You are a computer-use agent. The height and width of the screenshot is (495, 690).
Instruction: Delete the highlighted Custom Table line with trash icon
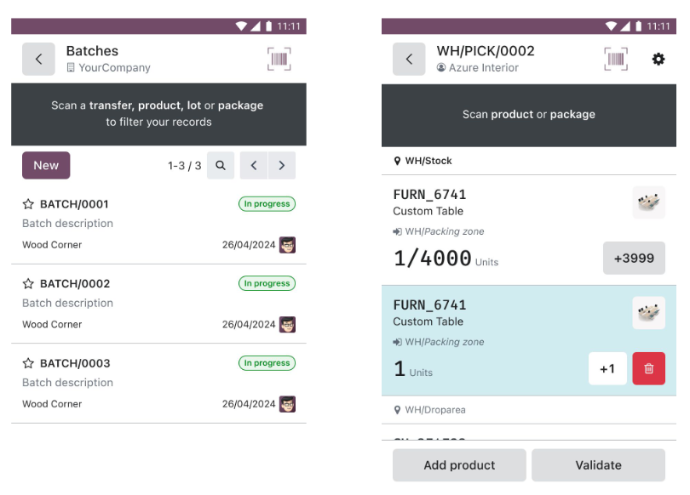pos(649,369)
